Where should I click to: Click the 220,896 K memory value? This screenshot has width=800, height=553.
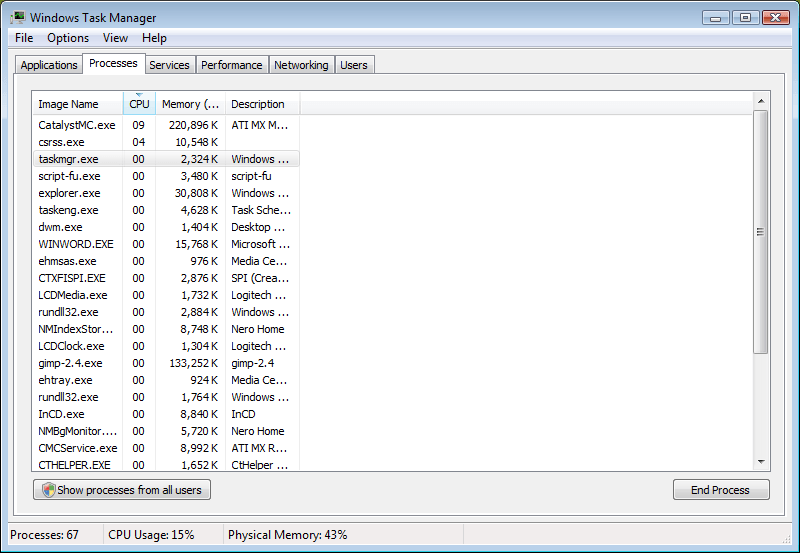click(x=193, y=125)
